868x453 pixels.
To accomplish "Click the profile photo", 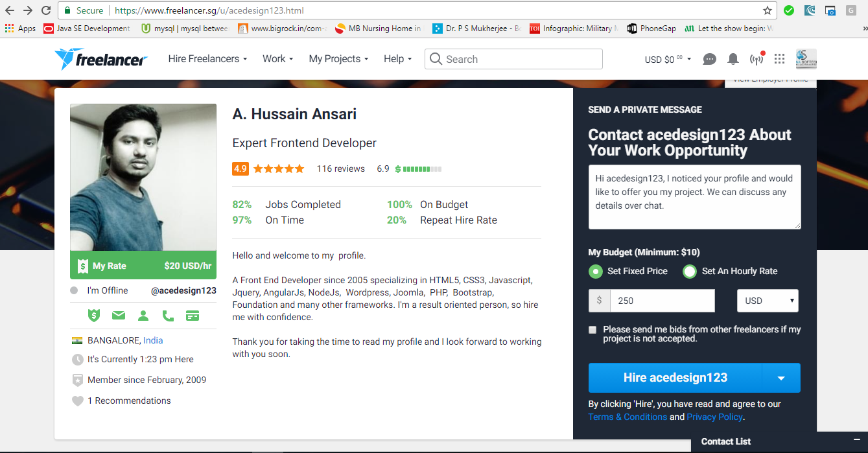I will point(143,178).
